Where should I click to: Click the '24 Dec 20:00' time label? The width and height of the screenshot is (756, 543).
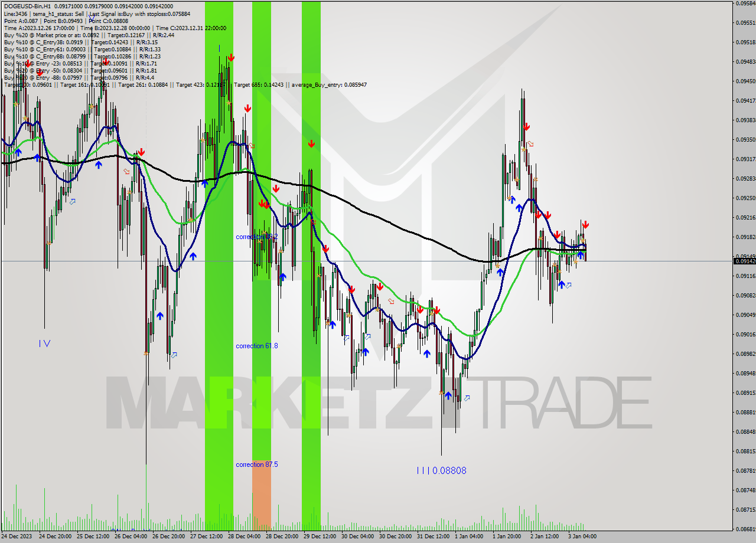click(56, 537)
